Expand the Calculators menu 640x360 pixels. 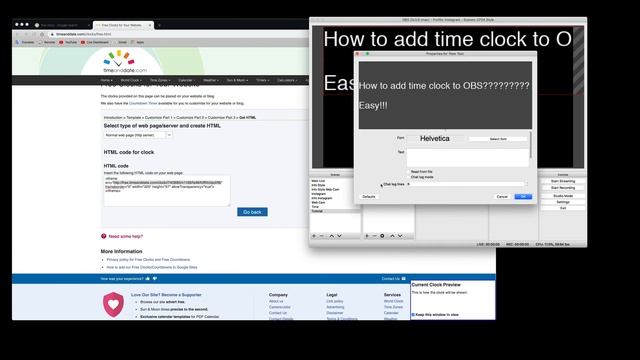(287, 80)
